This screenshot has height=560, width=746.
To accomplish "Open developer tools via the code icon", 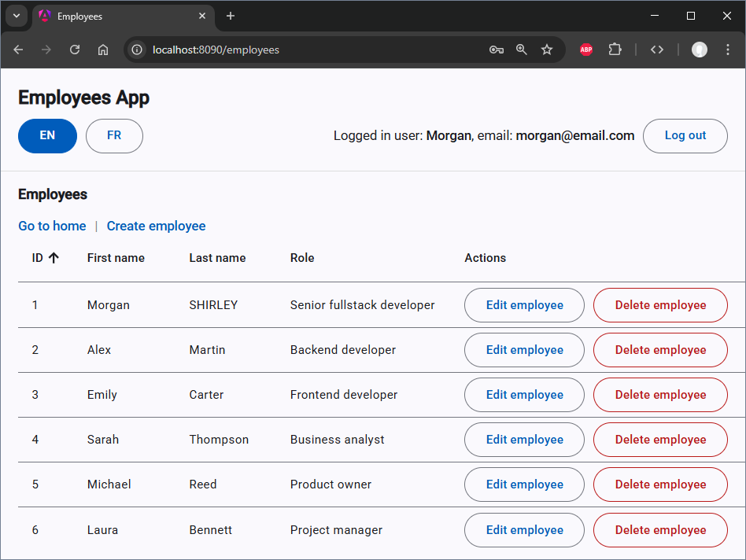I will [657, 49].
